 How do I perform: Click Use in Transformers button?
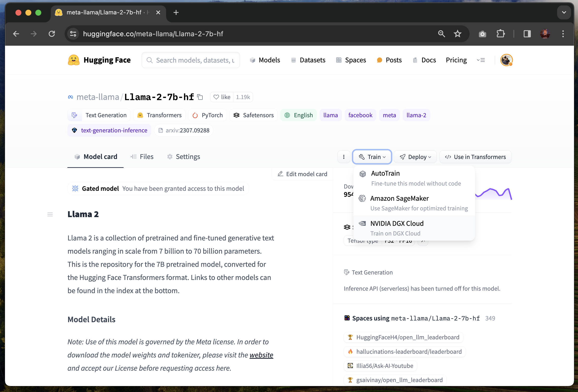(x=475, y=157)
